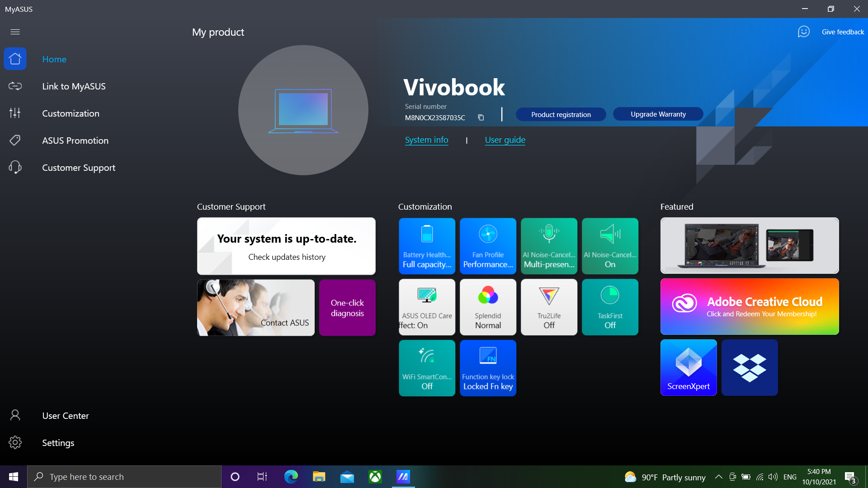
Task: Open Check updates history card
Action: point(286,246)
